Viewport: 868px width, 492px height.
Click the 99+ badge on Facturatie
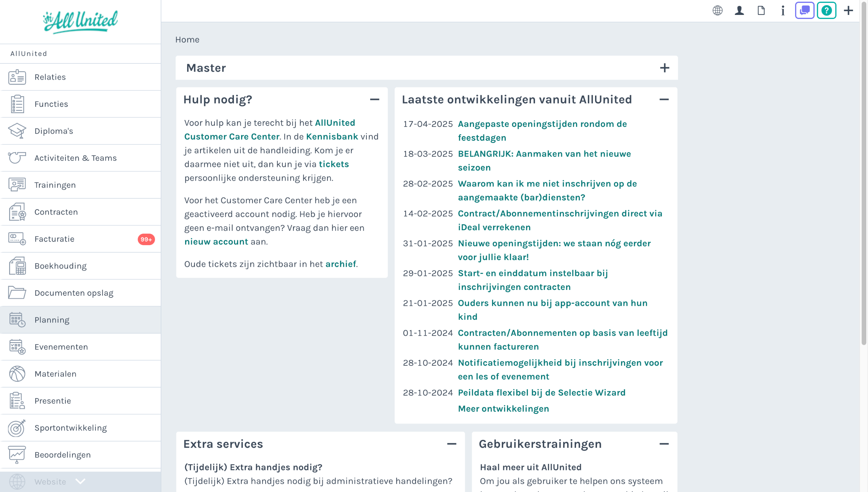pyautogui.click(x=146, y=239)
